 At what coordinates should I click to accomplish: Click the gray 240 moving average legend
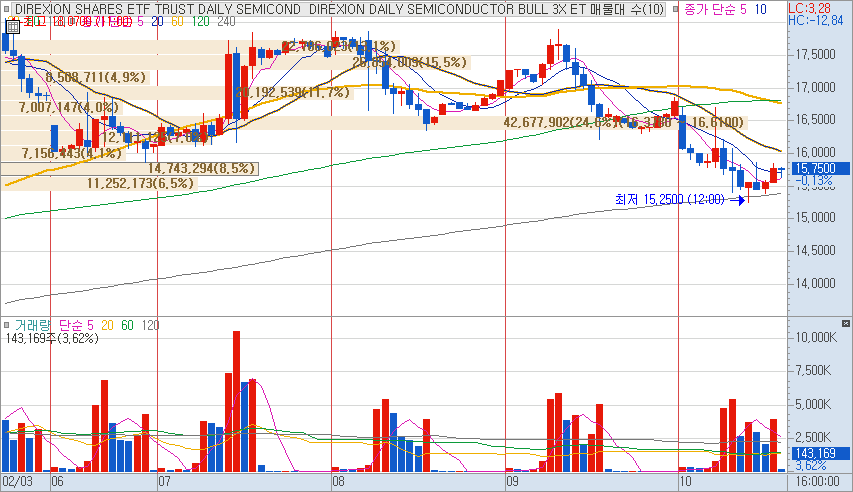[x=226, y=22]
